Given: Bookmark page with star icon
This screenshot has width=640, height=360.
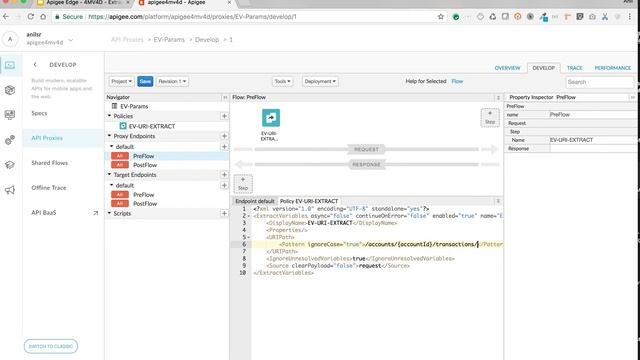Looking at the screenshot, I should [x=441, y=17].
